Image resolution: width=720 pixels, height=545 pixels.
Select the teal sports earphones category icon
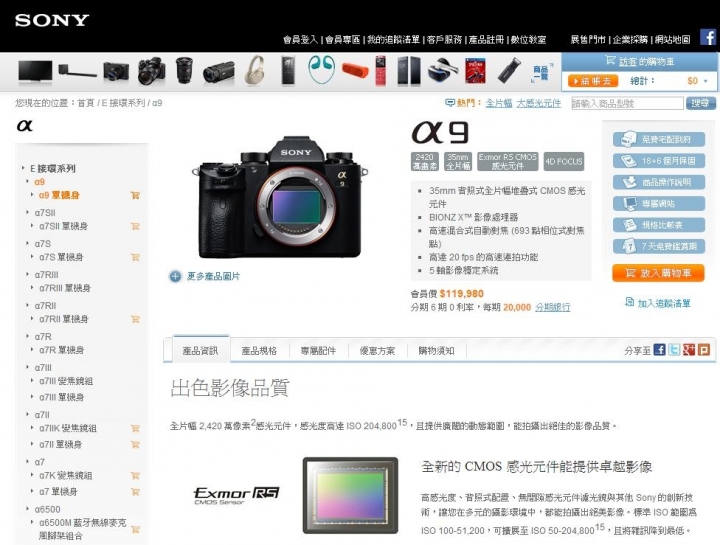click(x=321, y=69)
